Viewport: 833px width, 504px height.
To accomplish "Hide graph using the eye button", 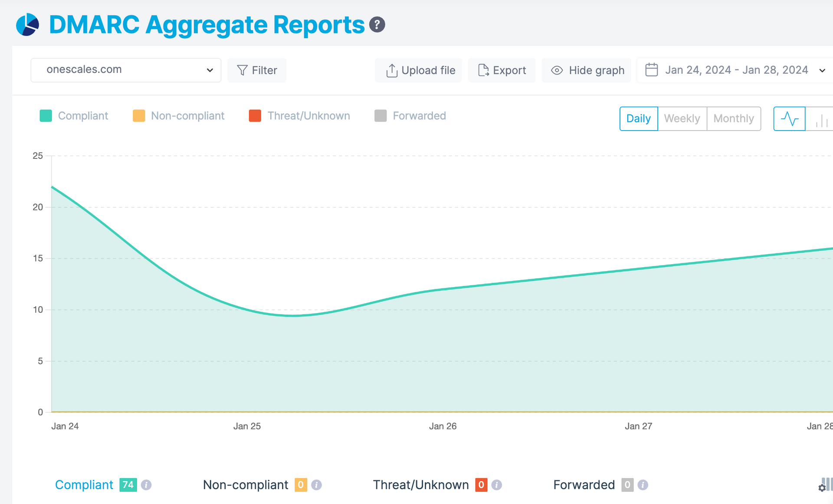I will point(587,70).
